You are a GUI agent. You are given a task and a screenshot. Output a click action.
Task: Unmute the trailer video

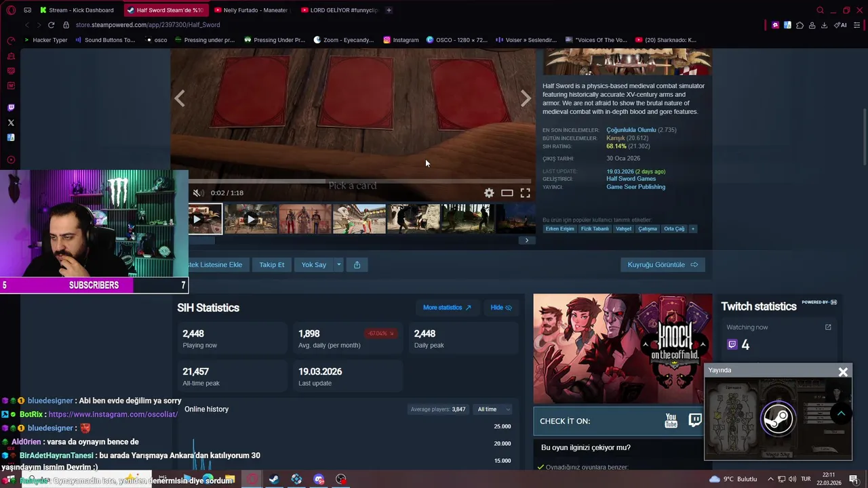[x=197, y=193]
